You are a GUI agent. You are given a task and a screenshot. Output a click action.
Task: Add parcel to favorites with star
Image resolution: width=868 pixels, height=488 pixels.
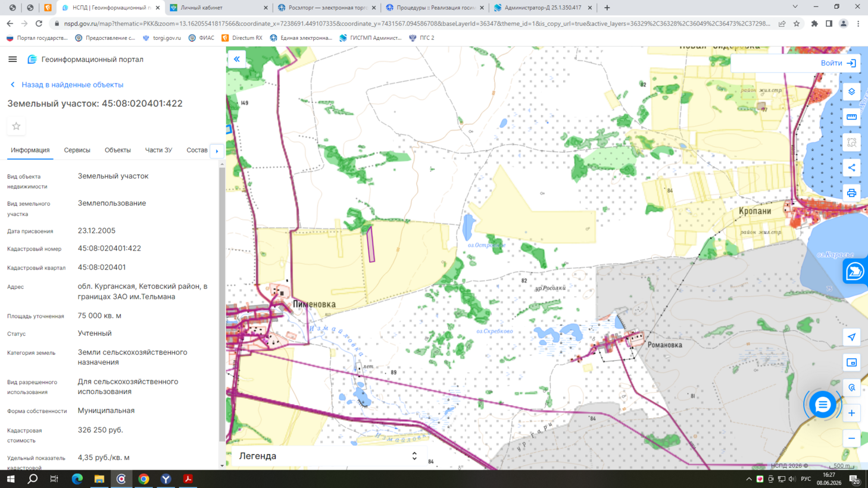pos(16,126)
